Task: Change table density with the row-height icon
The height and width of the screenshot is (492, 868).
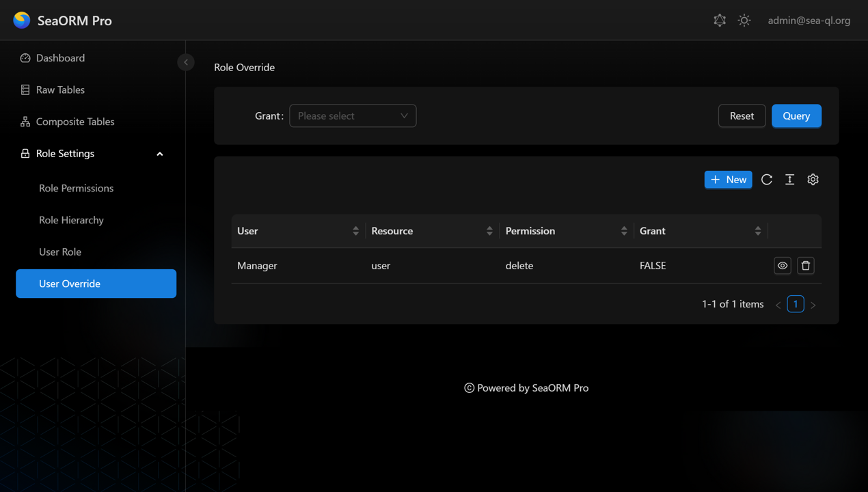Action: [x=789, y=180]
